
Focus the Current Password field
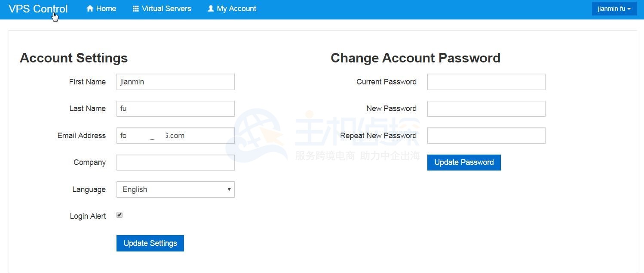point(486,82)
